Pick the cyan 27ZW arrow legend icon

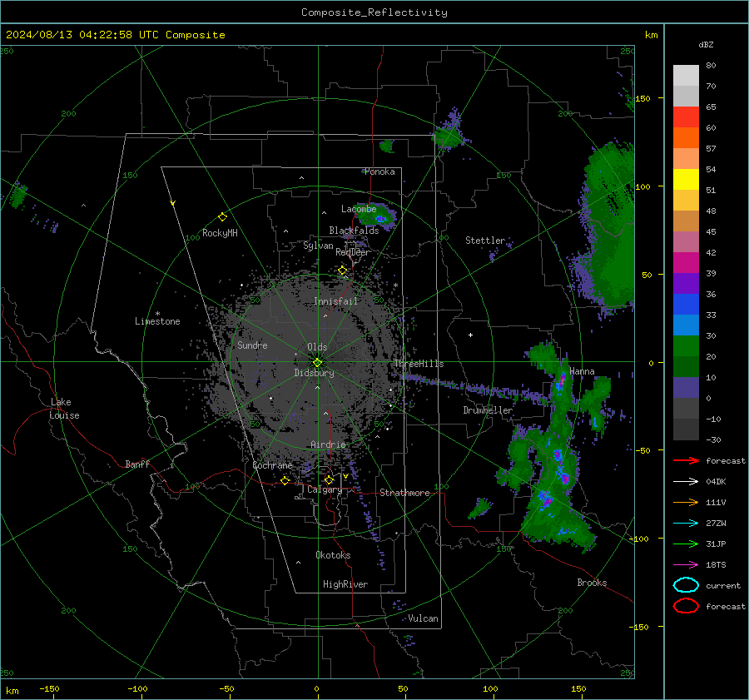coord(686,524)
